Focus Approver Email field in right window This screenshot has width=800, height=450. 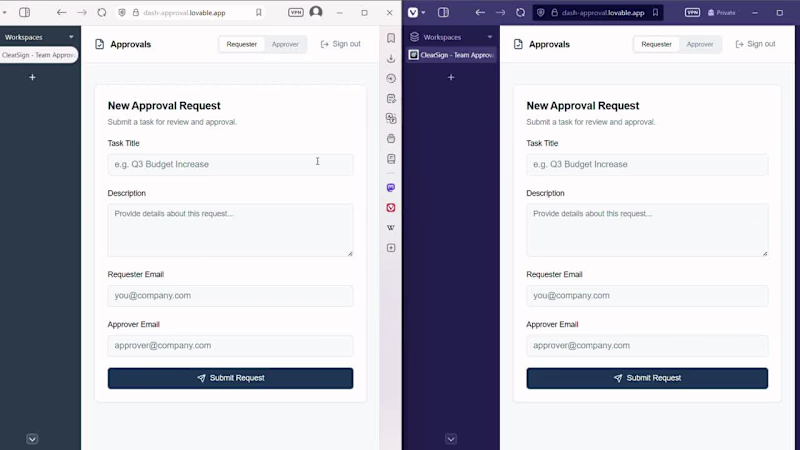(x=647, y=345)
